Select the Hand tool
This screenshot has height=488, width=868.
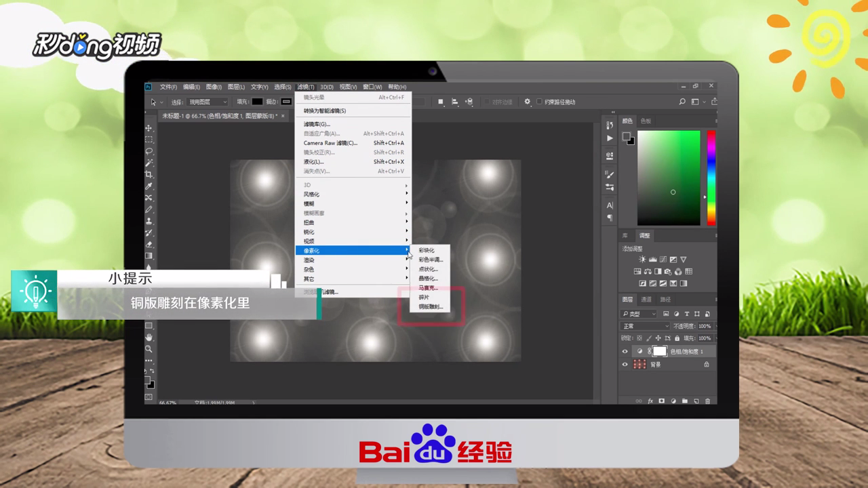coord(149,337)
